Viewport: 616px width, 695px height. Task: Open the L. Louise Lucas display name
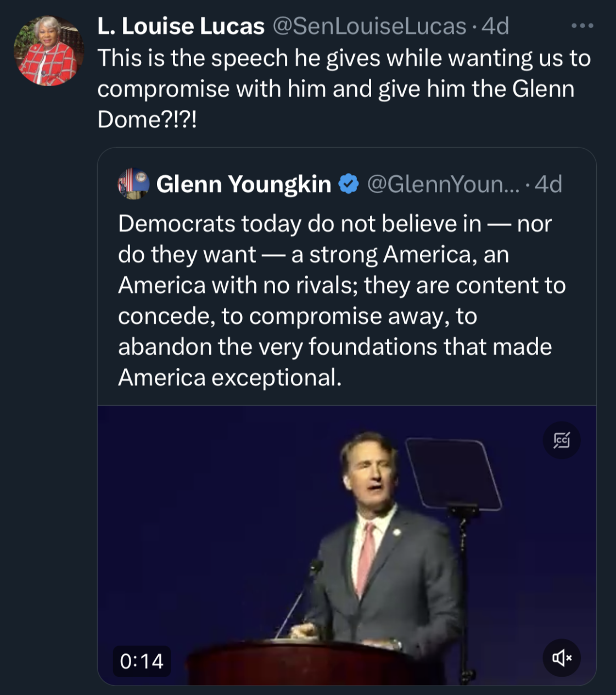pyautogui.click(x=181, y=26)
